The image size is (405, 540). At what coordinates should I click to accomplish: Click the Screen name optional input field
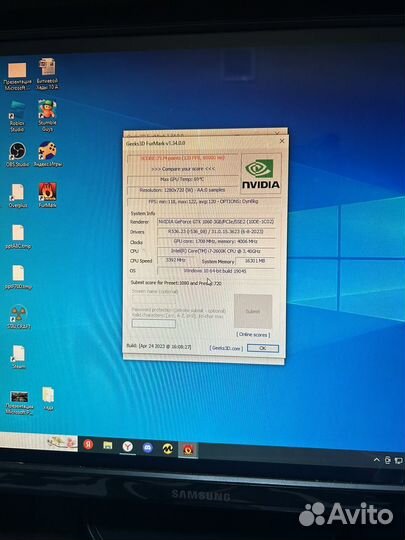[154, 299]
